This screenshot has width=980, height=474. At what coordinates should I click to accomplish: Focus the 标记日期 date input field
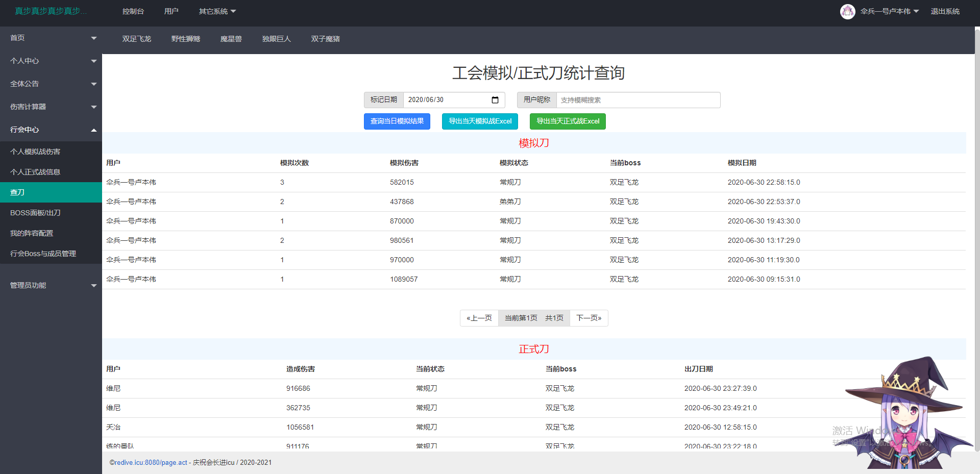pyautogui.click(x=454, y=100)
